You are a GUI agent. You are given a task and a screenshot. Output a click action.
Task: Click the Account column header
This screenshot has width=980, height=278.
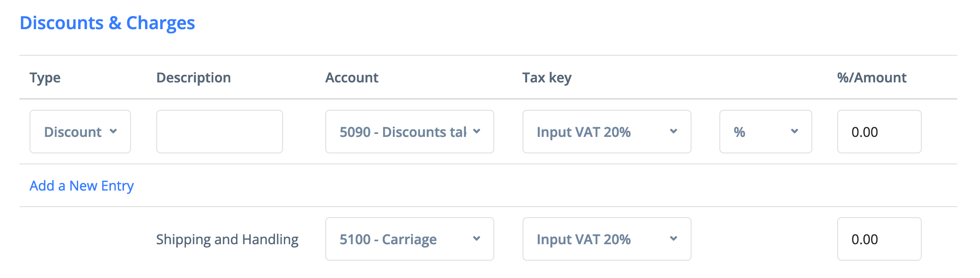tap(351, 78)
